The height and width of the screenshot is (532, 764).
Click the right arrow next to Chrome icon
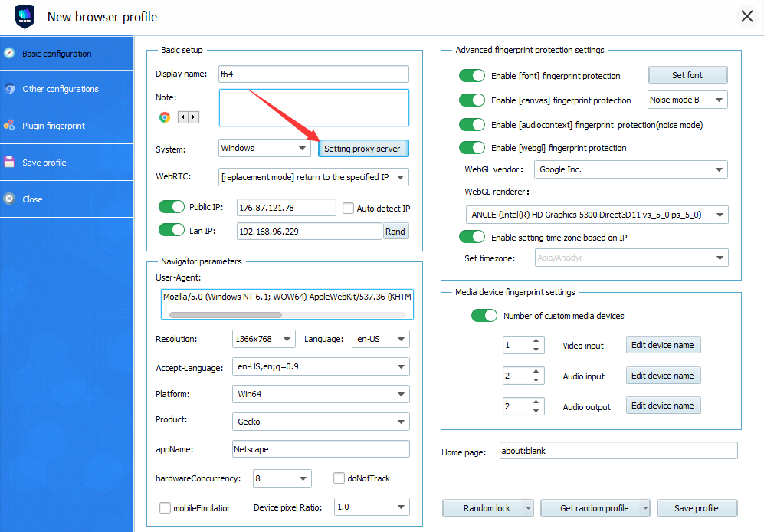[194, 117]
